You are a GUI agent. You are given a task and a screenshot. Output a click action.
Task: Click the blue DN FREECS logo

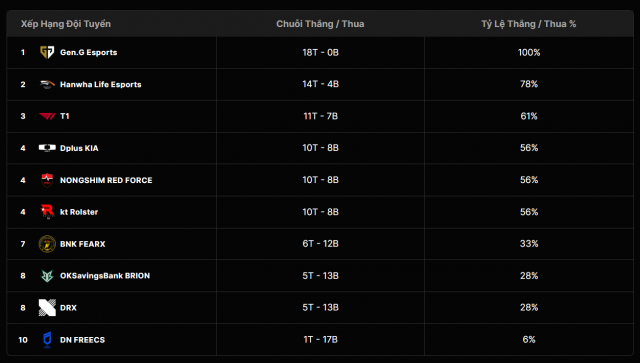pos(47,340)
